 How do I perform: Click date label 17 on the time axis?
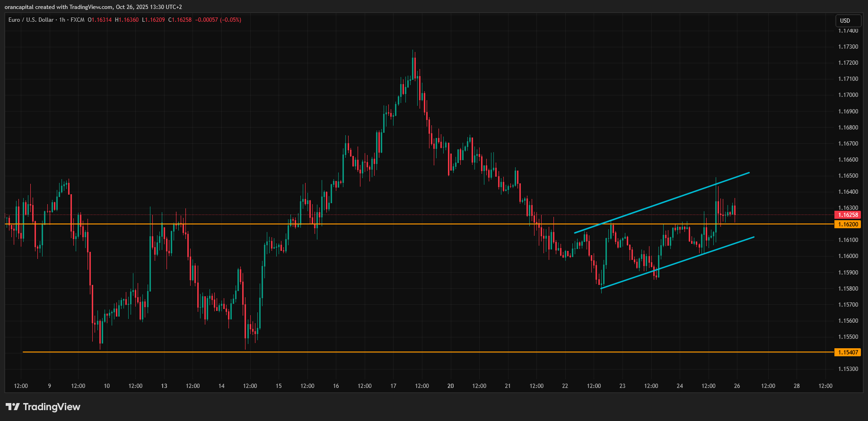pyautogui.click(x=393, y=386)
